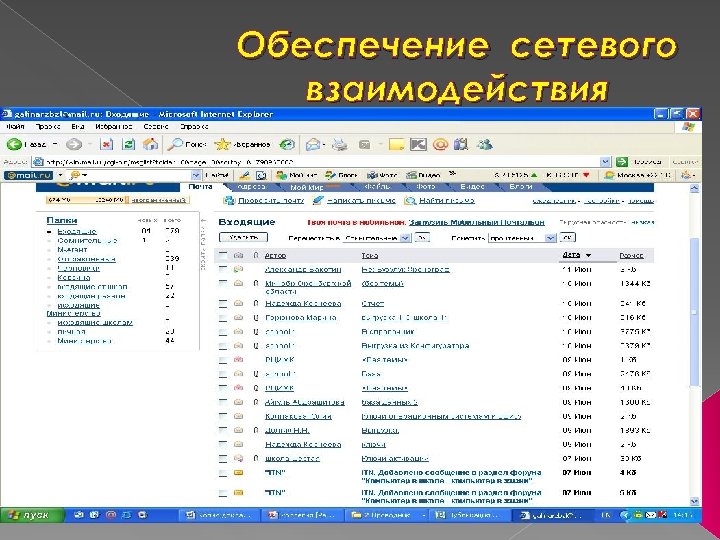Click the Mail.ru toolbar search input field
Viewport: 720px width, 540px height.
[x=129, y=175]
